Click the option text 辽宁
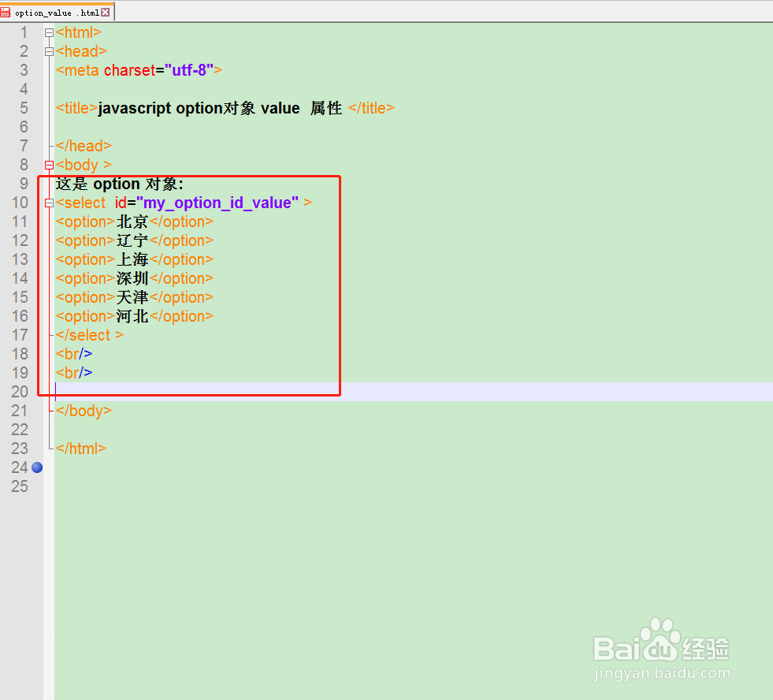 click(132, 240)
